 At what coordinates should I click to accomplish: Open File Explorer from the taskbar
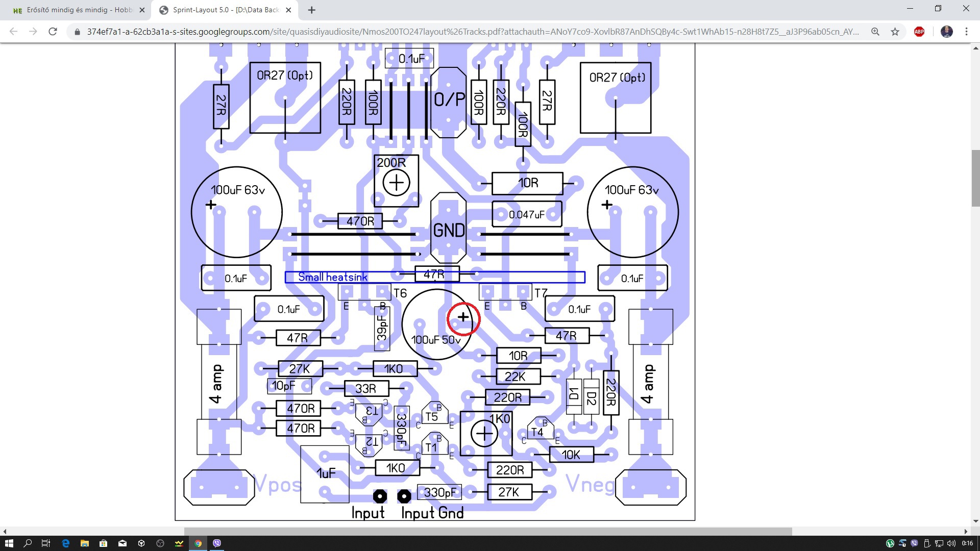click(x=84, y=543)
